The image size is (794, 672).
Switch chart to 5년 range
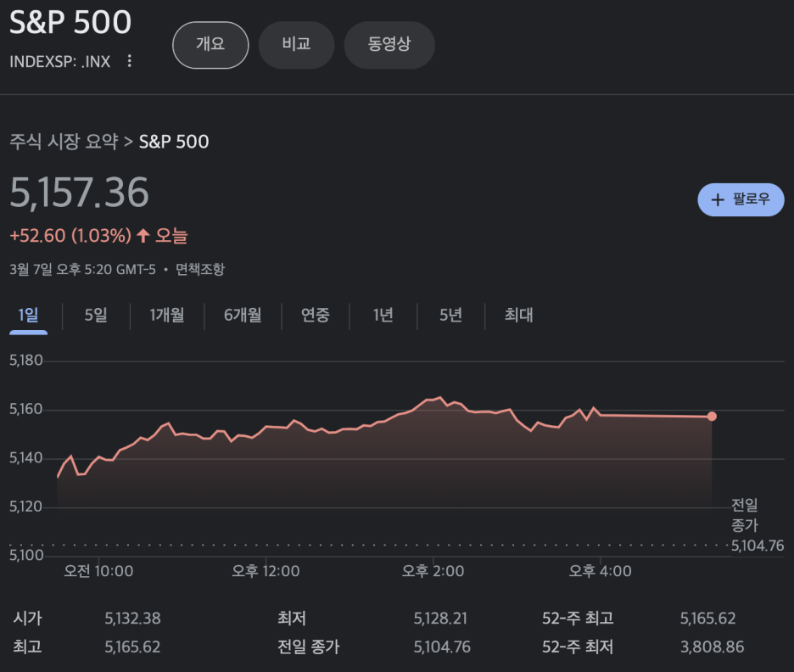point(450,316)
